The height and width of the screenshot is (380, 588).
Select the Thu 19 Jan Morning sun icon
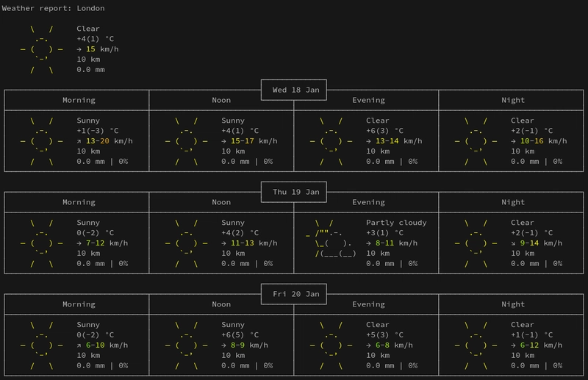tap(41, 243)
